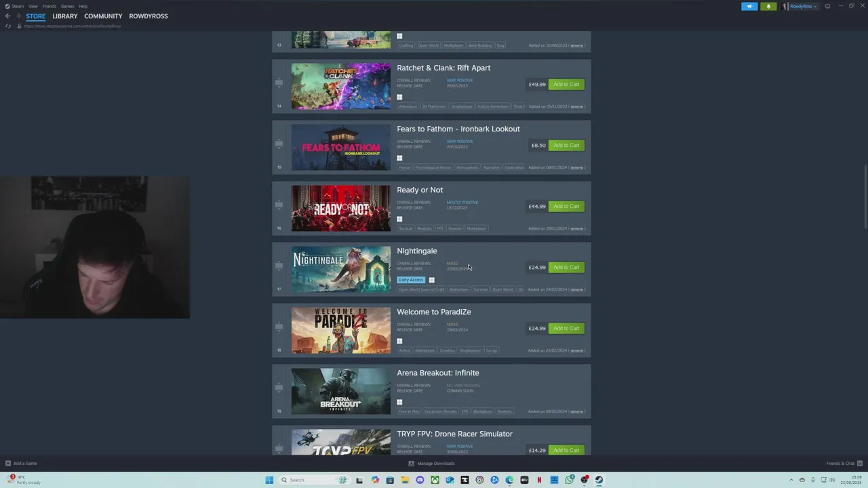
Task: Open Manage Downloads in the bottom bar
Action: point(431,464)
